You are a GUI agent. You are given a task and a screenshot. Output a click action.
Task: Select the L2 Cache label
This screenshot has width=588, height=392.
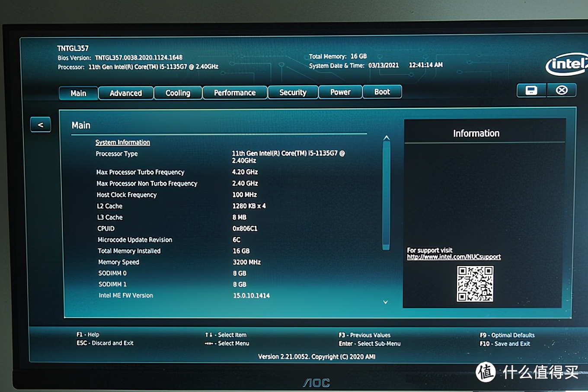pos(110,206)
